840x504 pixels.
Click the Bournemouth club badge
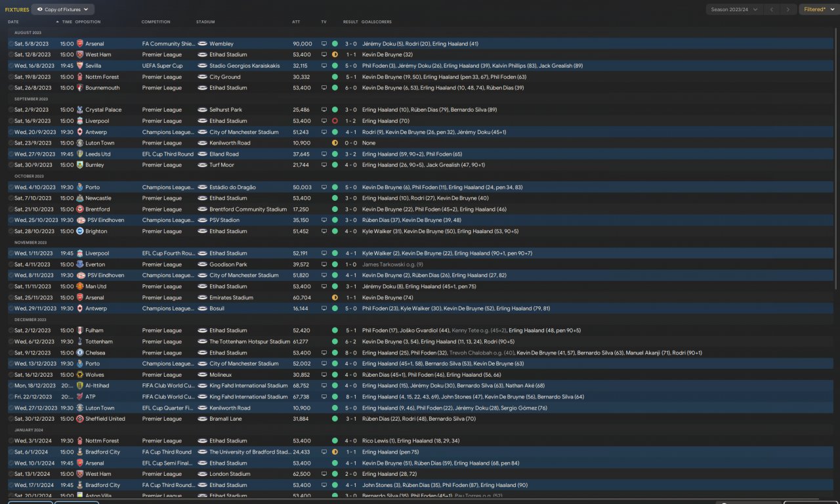[80, 88]
